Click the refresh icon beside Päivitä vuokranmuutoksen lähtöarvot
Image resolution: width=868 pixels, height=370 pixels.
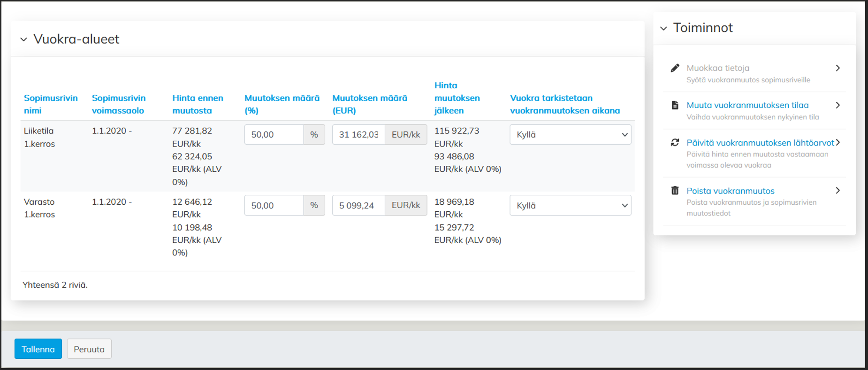pos(675,142)
